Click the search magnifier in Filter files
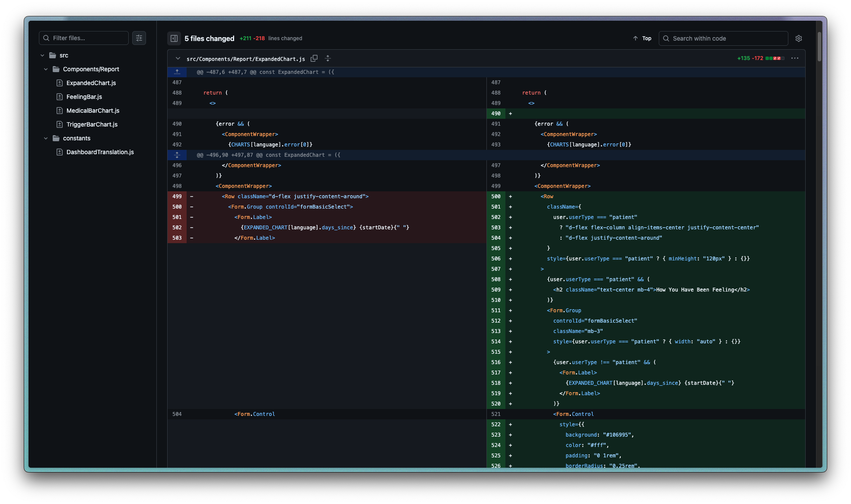Image resolution: width=851 pixels, height=504 pixels. (x=46, y=38)
